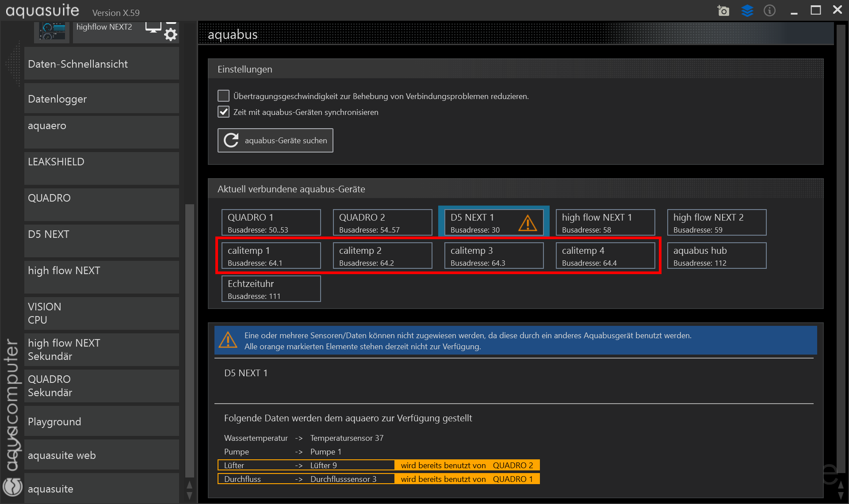Screen dimensions: 849x504
Task: Expand the LEAKSHIELD sidebar section
Action: coord(102,168)
